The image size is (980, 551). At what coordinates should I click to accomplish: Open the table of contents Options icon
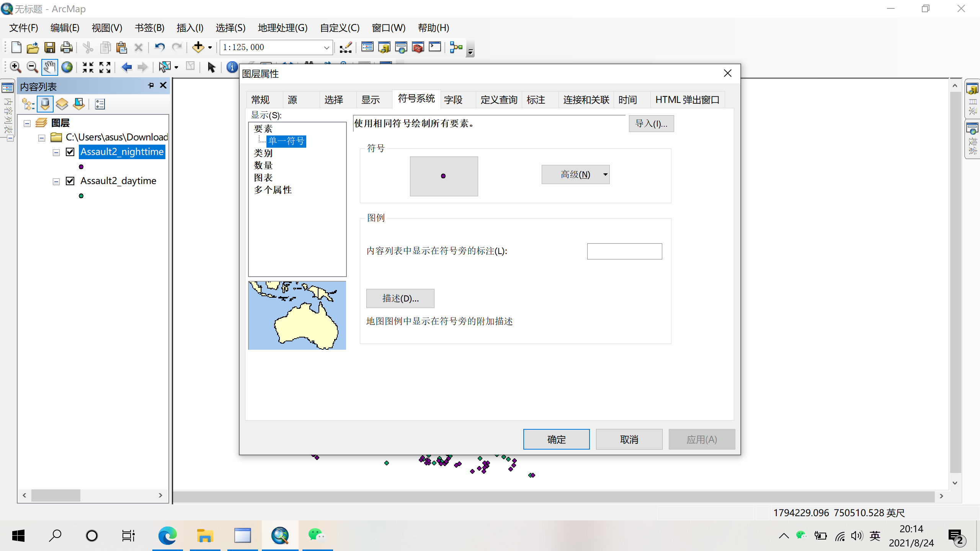(100, 104)
